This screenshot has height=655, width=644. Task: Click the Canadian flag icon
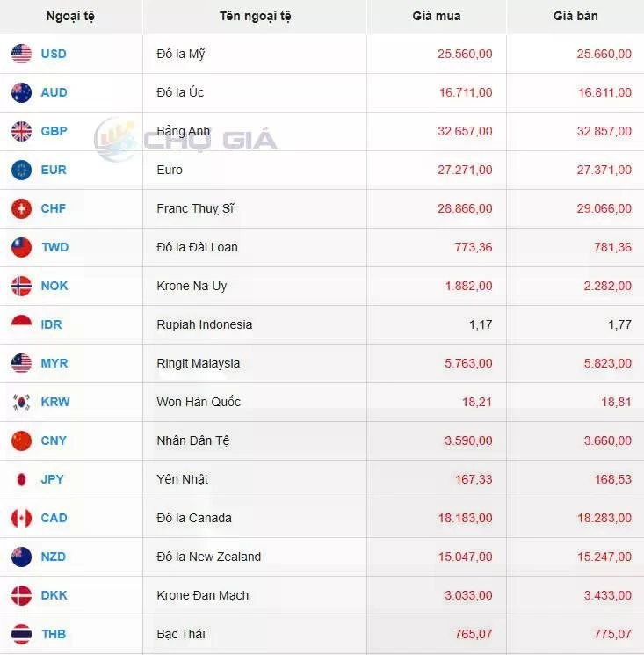click(x=22, y=518)
